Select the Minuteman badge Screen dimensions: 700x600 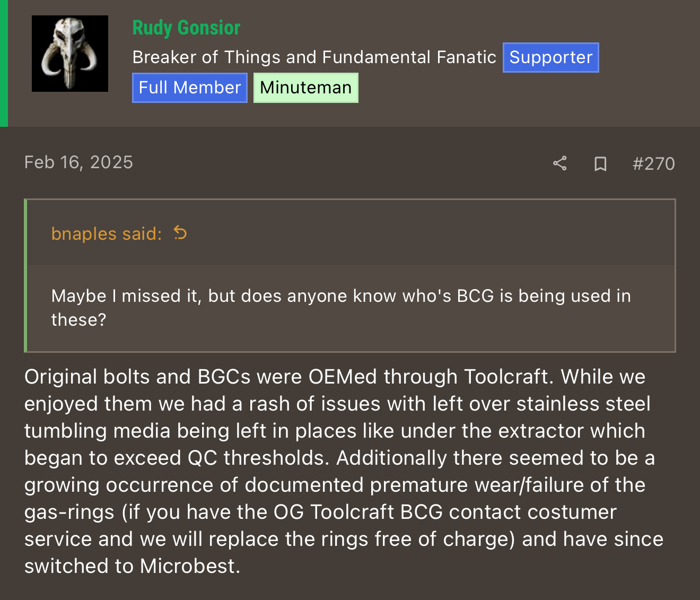[x=305, y=88]
